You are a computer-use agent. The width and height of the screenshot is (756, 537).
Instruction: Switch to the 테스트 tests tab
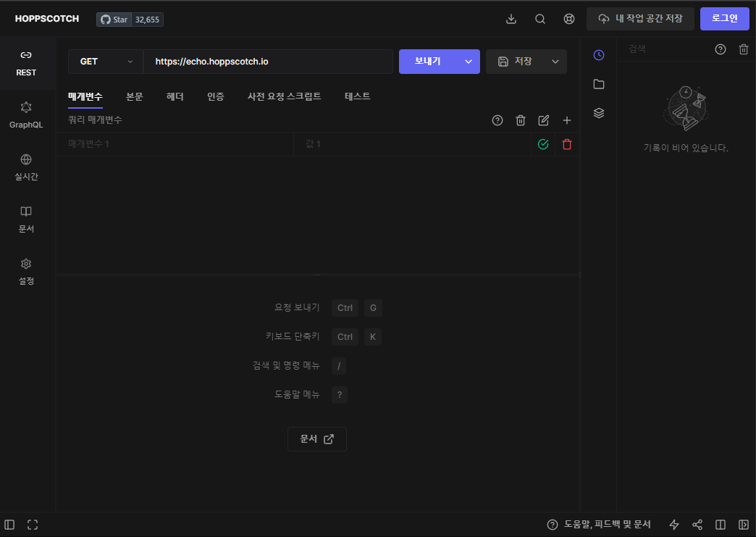coord(357,96)
